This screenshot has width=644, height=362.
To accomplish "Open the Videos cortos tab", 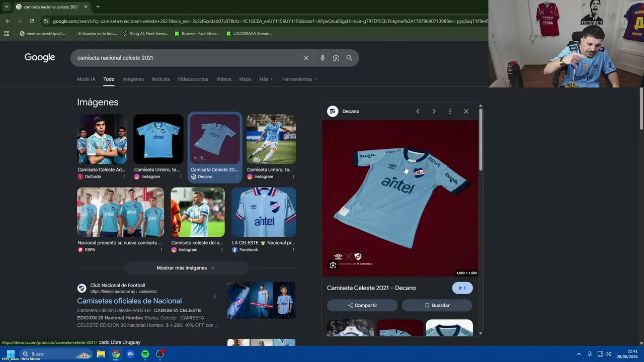I will click(193, 79).
